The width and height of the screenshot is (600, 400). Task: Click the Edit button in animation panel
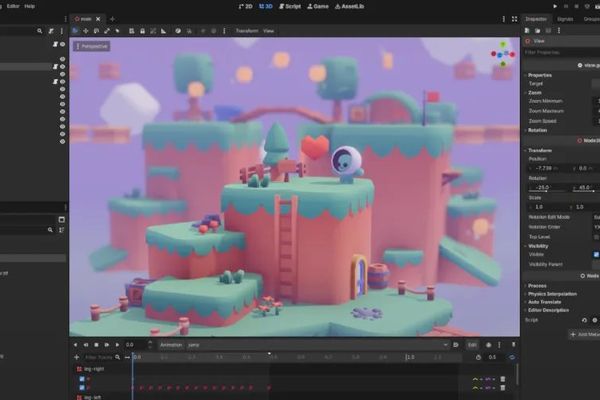[x=472, y=345]
